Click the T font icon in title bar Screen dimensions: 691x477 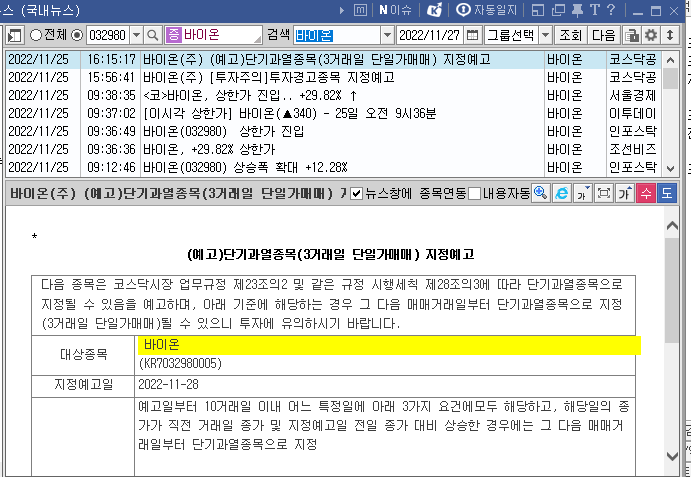click(594, 10)
